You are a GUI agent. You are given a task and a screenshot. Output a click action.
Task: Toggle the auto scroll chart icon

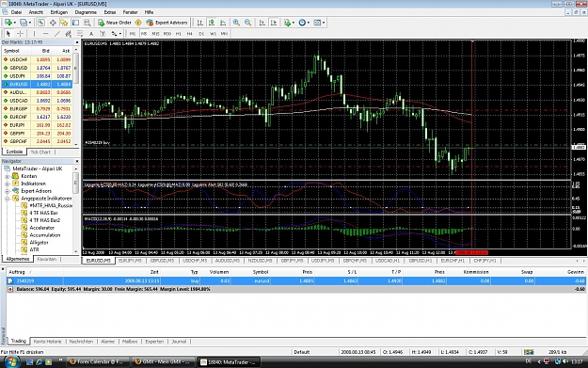[262, 23]
